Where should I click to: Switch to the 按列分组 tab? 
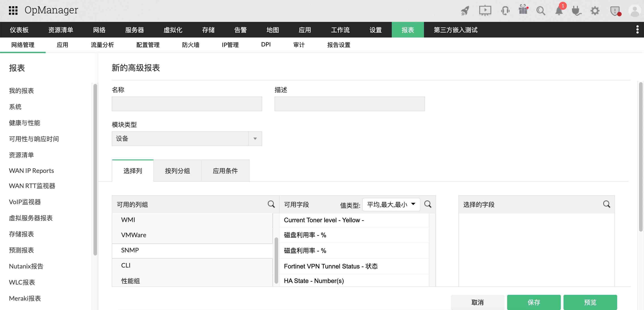(178, 171)
